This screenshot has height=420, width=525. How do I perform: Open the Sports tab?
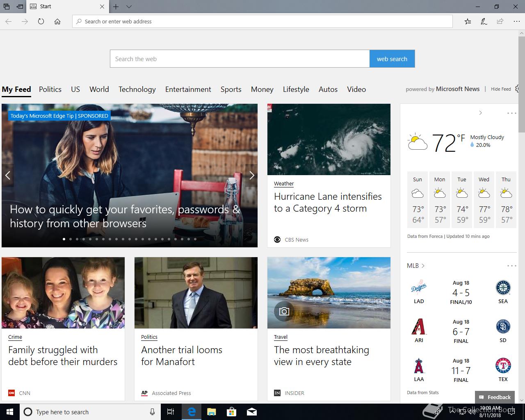pos(231,89)
